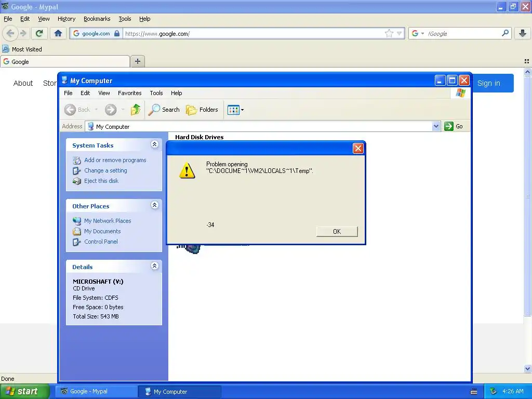Click Explorer Search toolbar button
The width and height of the screenshot is (532, 399).
pos(164,110)
